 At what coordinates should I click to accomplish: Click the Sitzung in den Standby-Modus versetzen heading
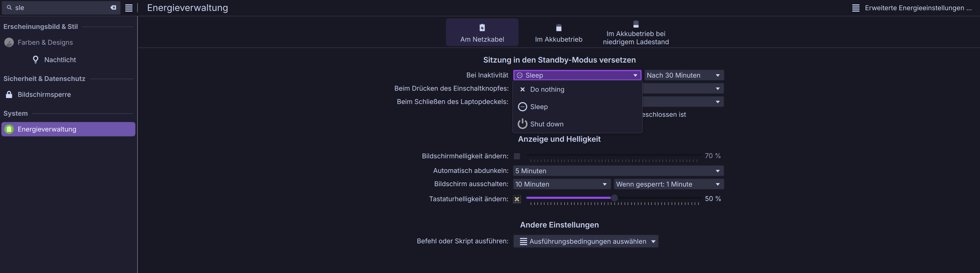point(559,60)
